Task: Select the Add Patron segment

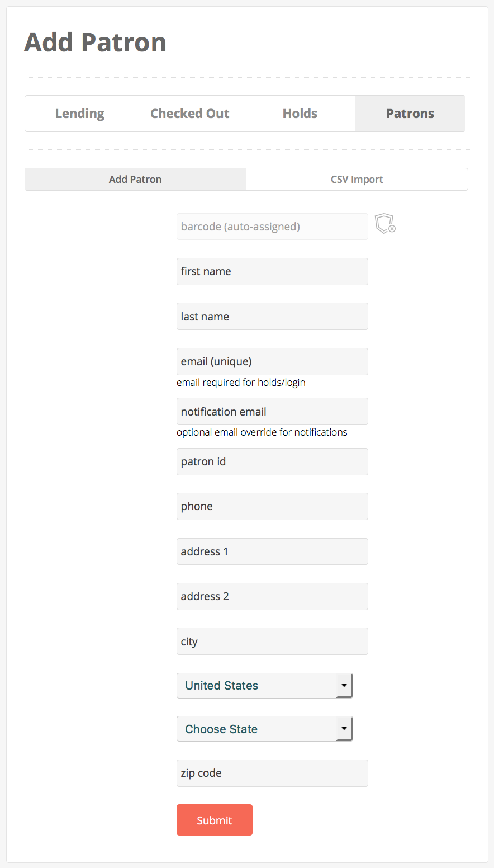Action: (135, 180)
